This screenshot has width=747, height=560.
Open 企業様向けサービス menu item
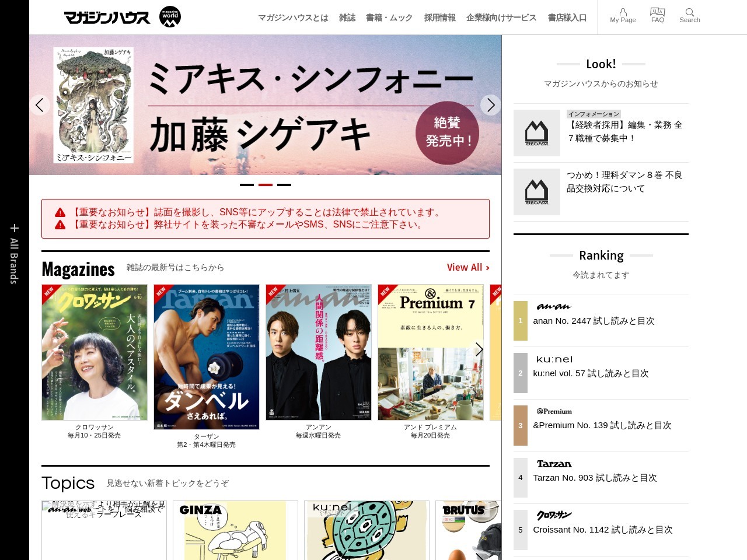click(501, 17)
